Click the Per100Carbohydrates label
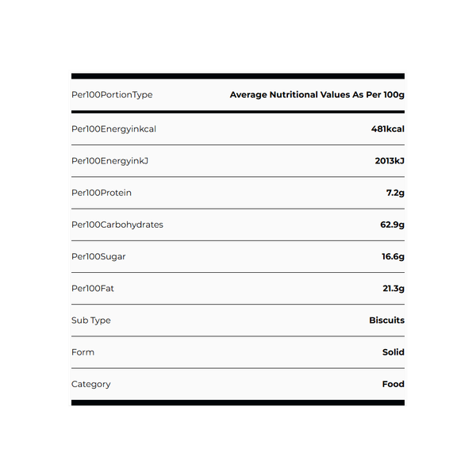This screenshot has width=476, height=476. click(x=117, y=225)
